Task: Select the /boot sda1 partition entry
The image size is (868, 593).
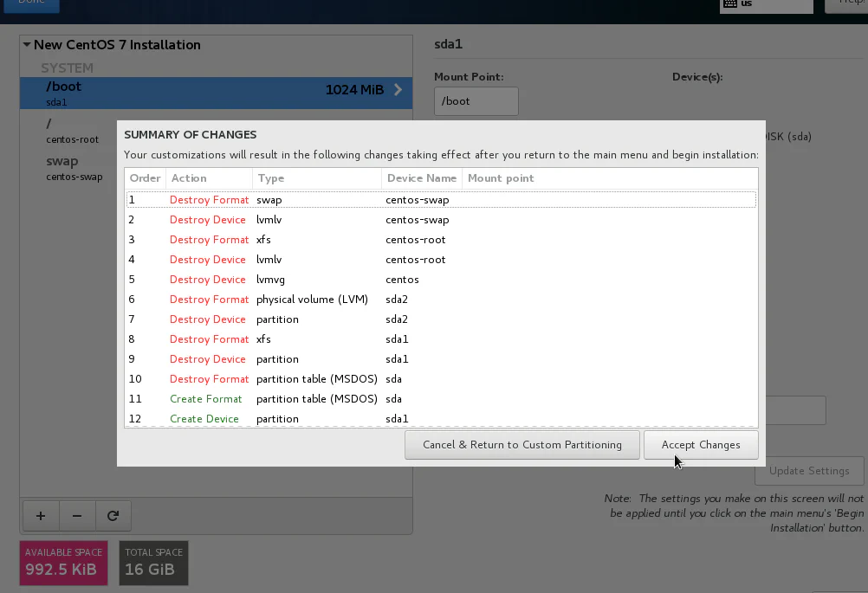Action: coord(216,93)
